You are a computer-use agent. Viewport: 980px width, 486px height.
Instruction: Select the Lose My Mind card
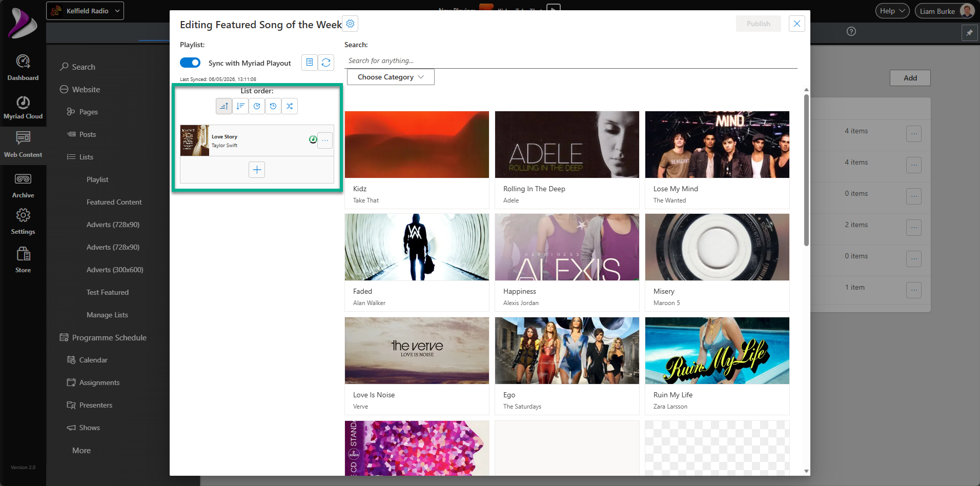(717, 160)
